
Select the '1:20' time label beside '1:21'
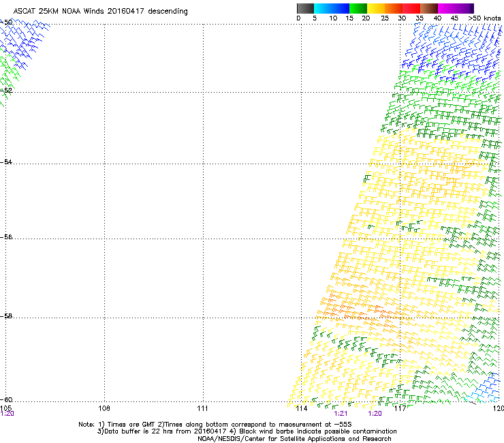(375, 414)
